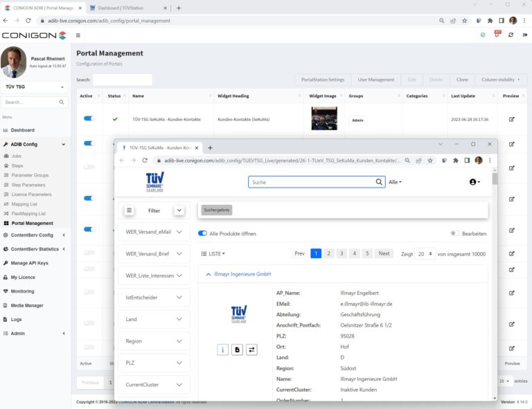The width and height of the screenshot is (532, 409).
Task: Click the widget image thumbnail in first row
Action: [x=324, y=118]
